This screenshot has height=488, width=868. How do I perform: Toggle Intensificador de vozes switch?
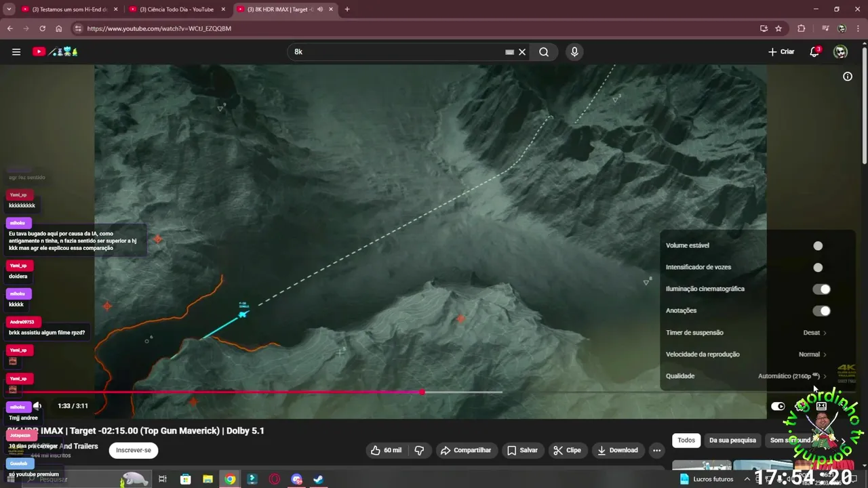pos(821,268)
